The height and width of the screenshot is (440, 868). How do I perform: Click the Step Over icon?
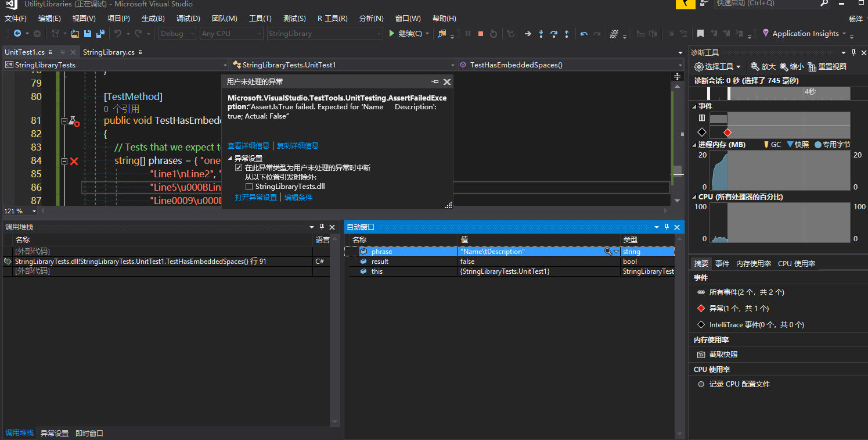click(554, 34)
